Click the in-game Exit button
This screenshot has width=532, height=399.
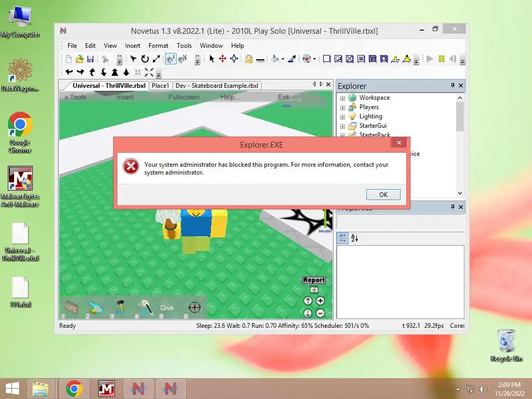point(283,97)
